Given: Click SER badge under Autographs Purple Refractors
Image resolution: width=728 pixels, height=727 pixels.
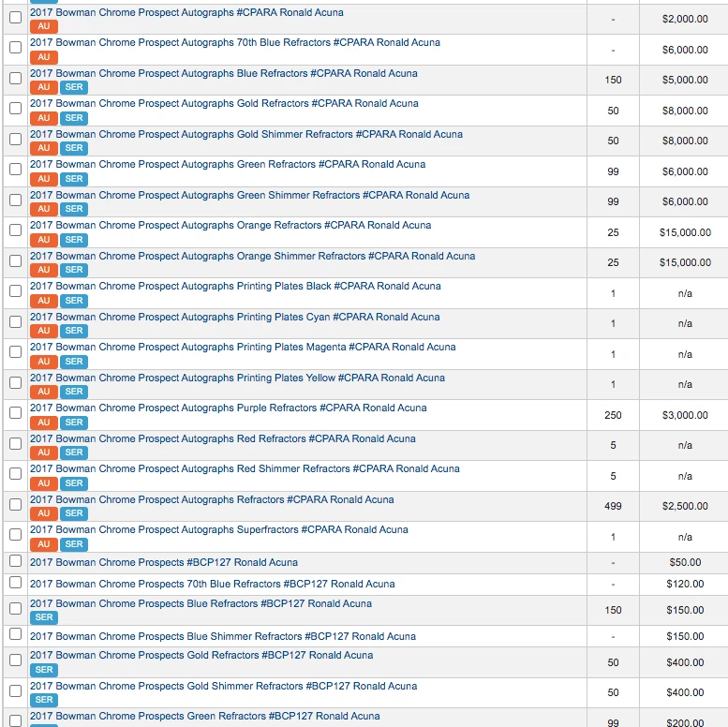Looking at the screenshot, I should (74, 422).
